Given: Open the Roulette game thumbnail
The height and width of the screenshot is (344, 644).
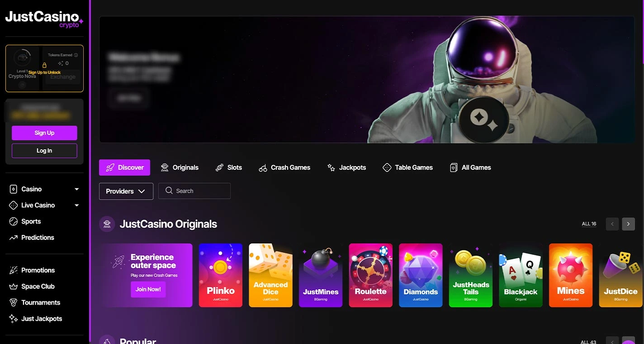Looking at the screenshot, I should [x=371, y=275].
